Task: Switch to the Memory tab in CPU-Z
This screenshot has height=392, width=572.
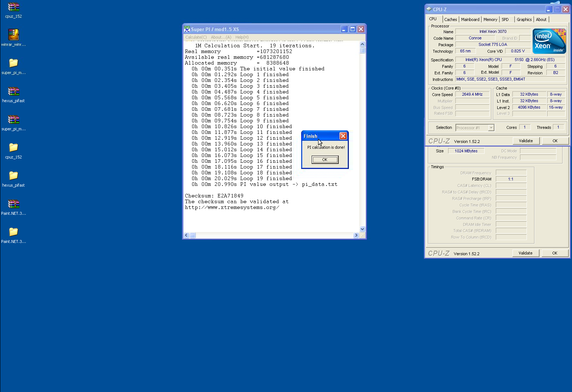Action: 490,19
